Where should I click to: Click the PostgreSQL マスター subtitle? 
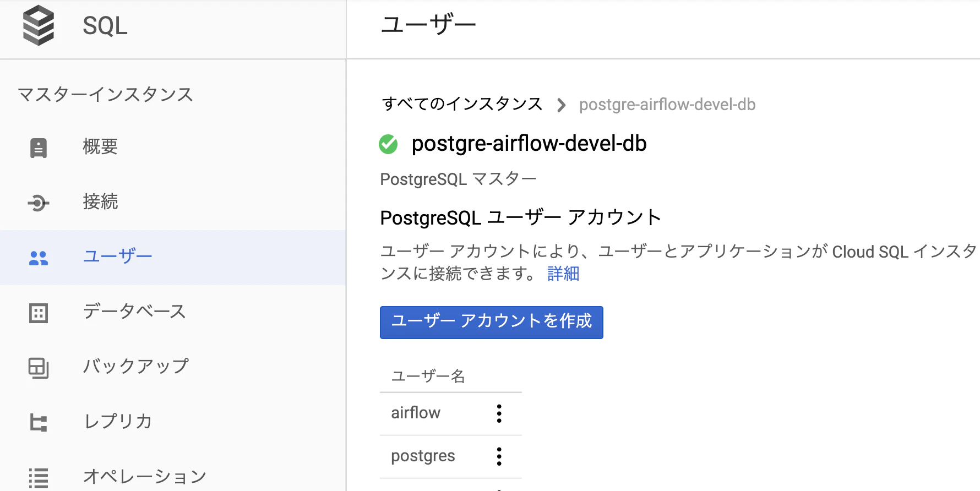pos(458,179)
